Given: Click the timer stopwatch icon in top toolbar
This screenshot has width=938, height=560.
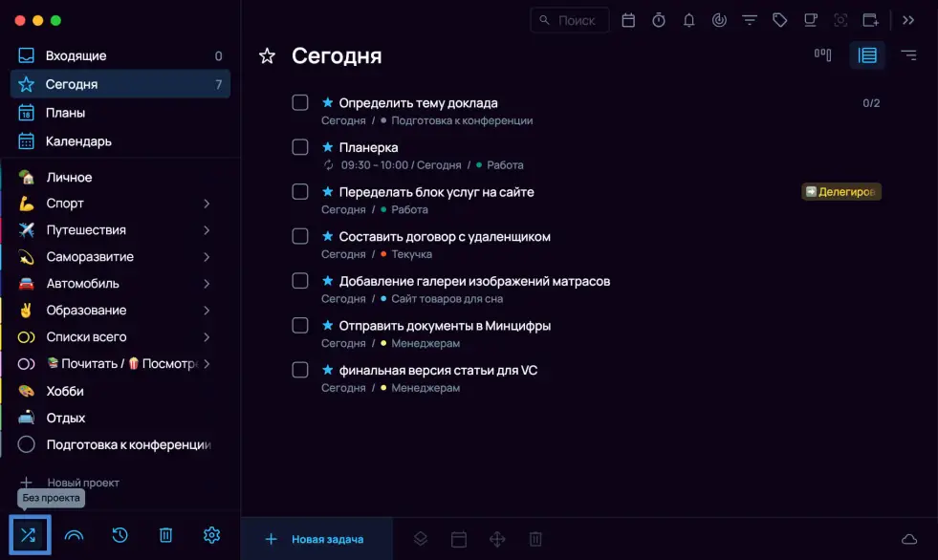Looking at the screenshot, I should point(659,20).
